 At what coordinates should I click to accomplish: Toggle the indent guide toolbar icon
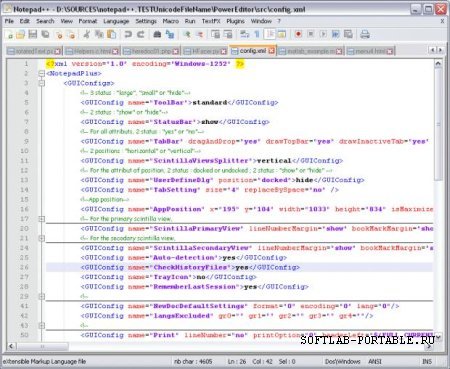click(270, 34)
